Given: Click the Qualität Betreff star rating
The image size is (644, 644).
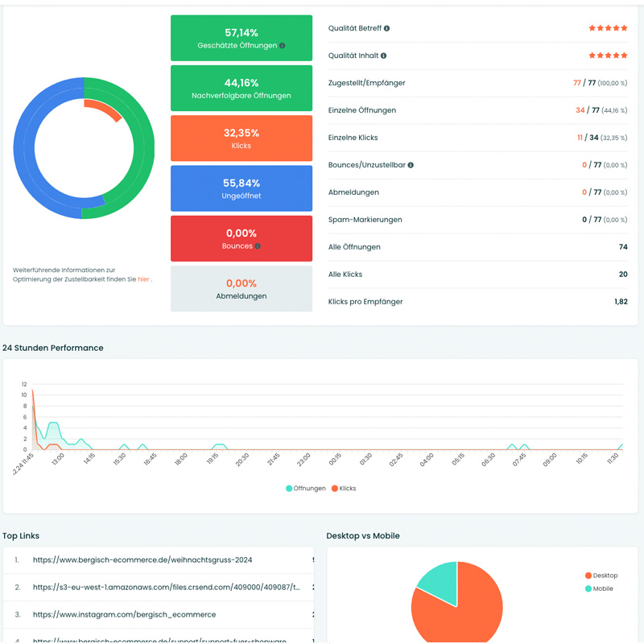Looking at the screenshot, I should pyautogui.click(x=608, y=28).
